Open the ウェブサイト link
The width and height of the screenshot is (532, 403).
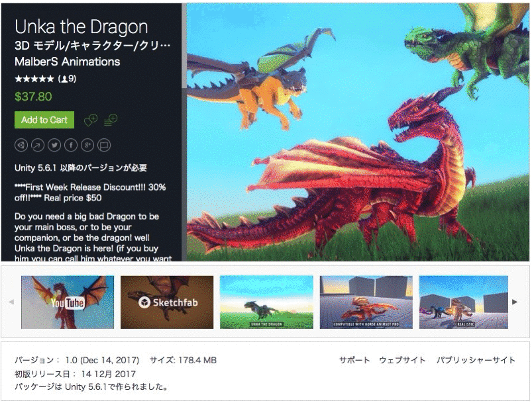[402, 360]
